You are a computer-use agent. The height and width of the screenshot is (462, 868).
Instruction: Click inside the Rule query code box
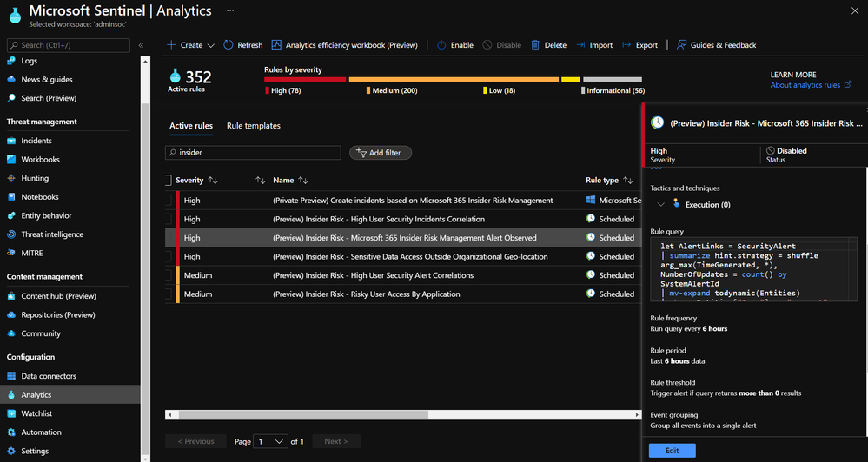tap(753, 269)
